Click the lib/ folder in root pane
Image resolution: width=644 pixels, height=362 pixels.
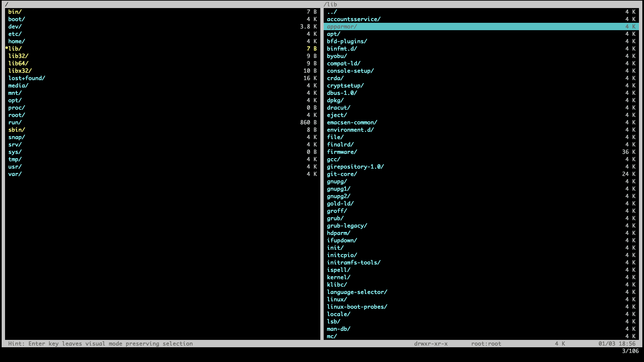coord(15,49)
